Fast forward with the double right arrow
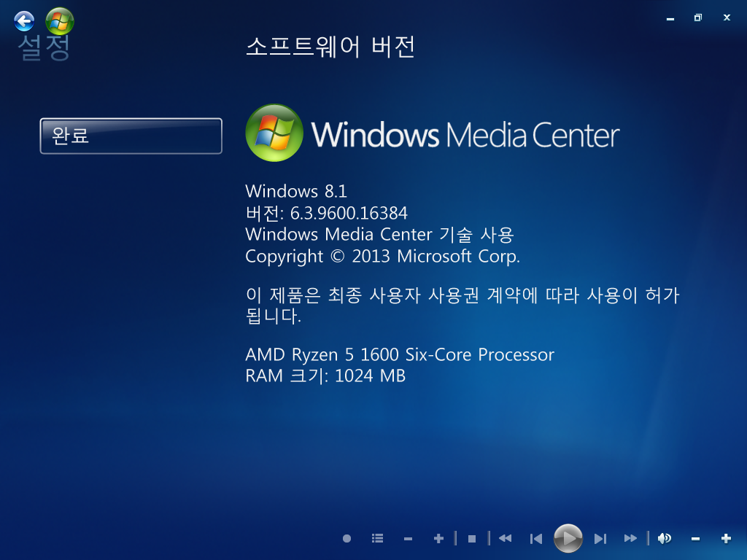The image size is (747, 560). point(630,539)
